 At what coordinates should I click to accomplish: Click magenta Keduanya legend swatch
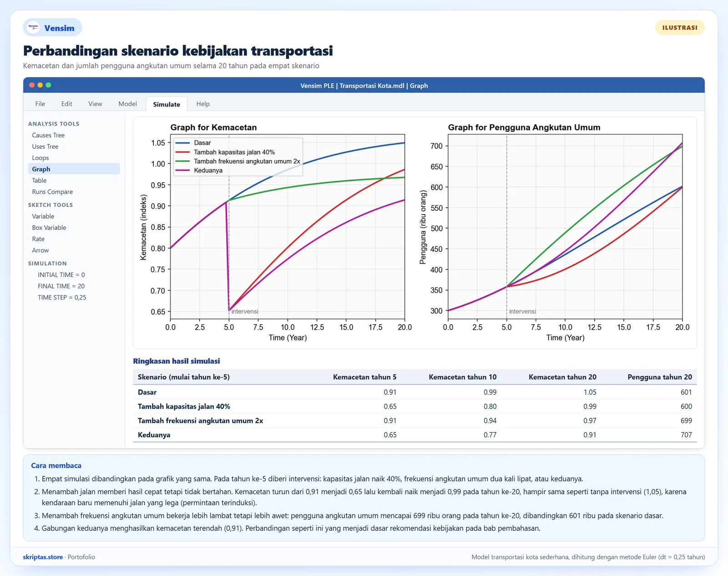point(182,170)
